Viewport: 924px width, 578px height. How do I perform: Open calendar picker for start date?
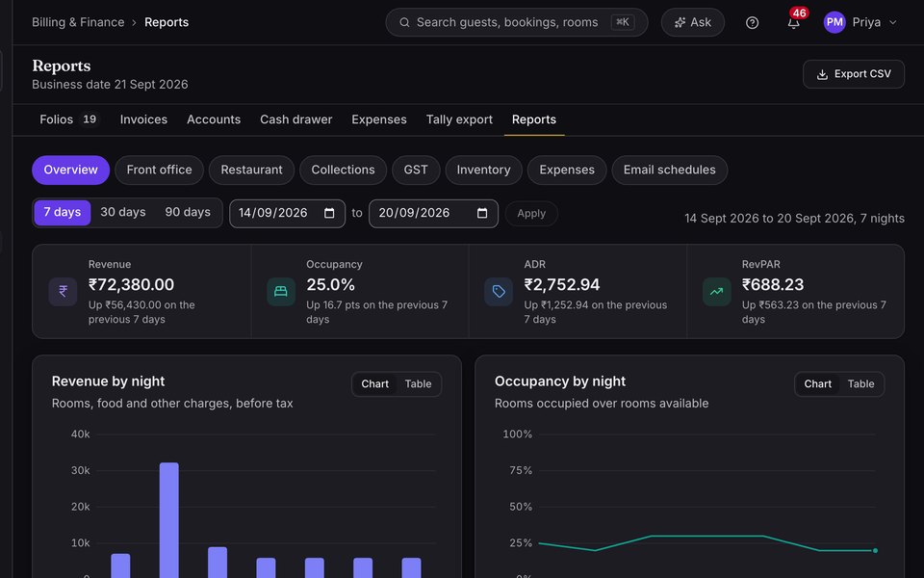click(x=329, y=213)
